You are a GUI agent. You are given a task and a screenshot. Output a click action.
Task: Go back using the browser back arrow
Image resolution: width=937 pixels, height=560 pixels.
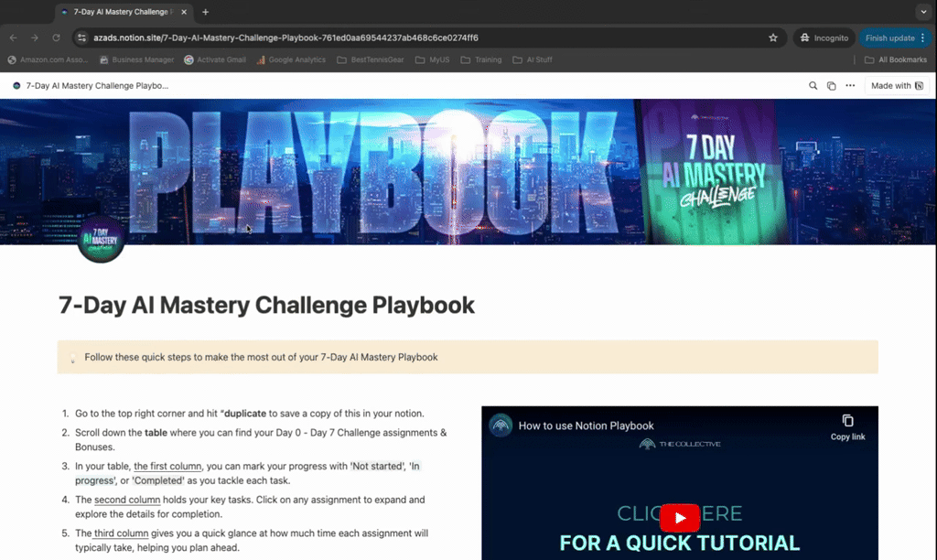[x=12, y=38]
